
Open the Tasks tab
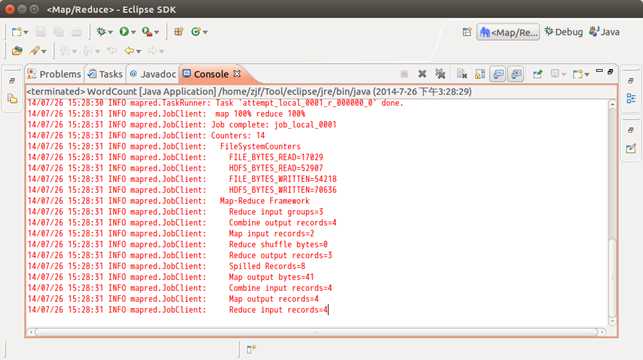[105, 74]
